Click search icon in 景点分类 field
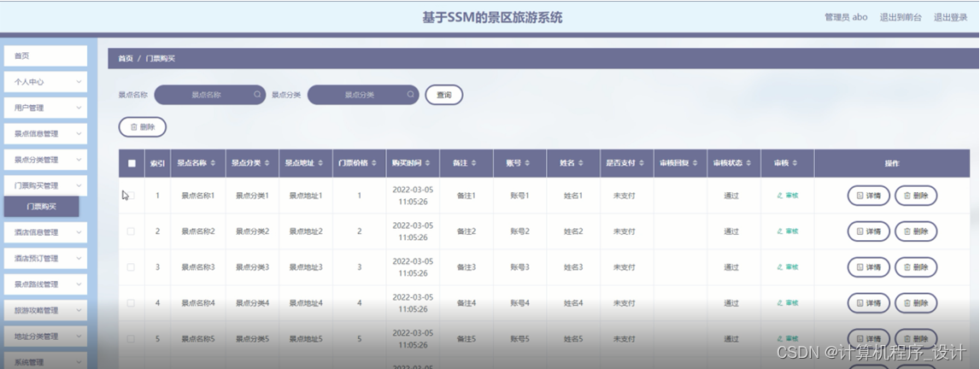980x369 pixels. tap(411, 95)
